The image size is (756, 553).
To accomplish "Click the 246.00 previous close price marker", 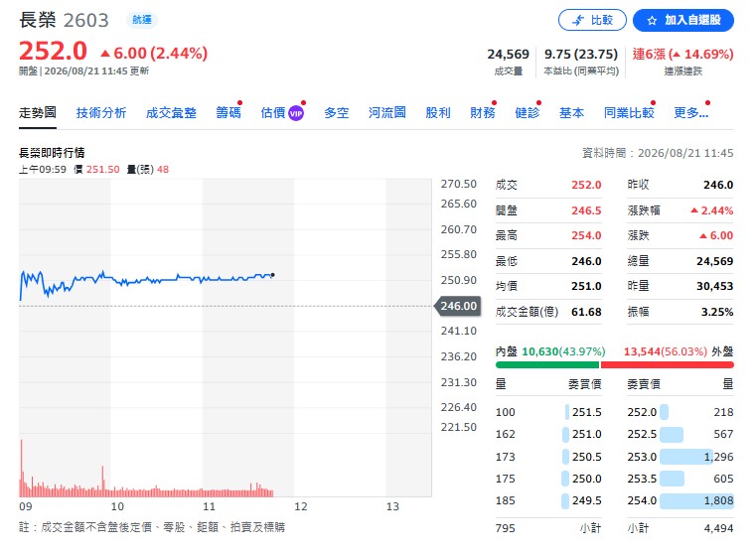I will (x=458, y=306).
